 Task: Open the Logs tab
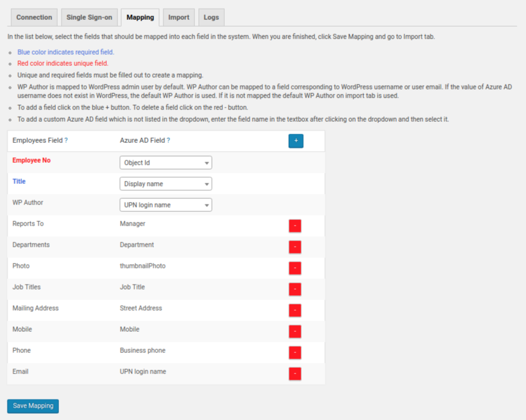point(211,17)
